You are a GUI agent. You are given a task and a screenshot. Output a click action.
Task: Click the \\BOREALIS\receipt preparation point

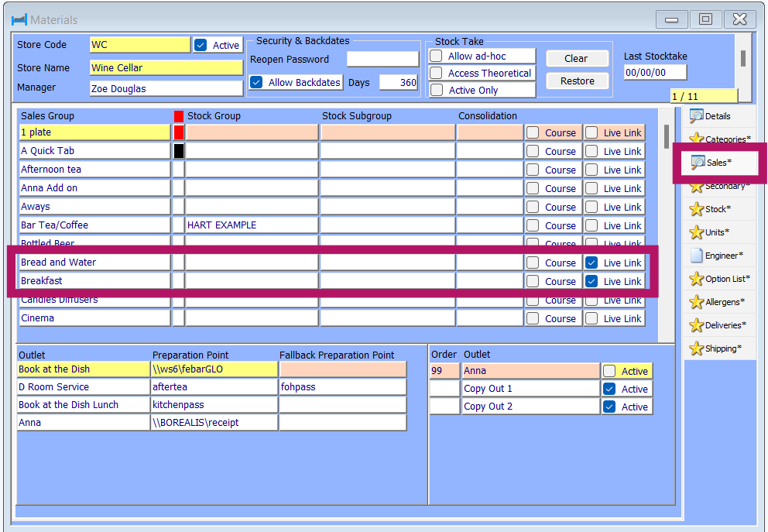click(x=214, y=422)
